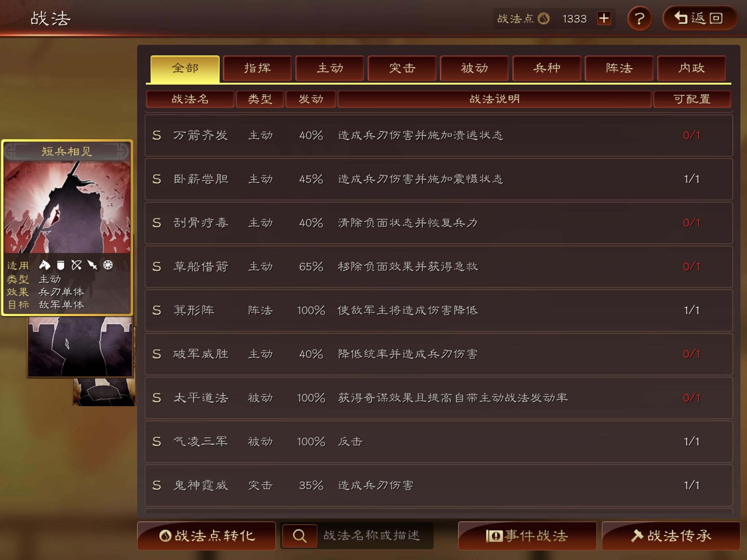
Task: Focus the 战法名称或描述 search field
Action: coord(375,536)
